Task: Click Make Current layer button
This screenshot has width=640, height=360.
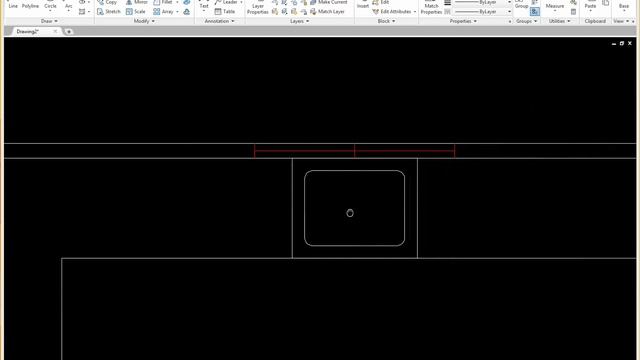Action: (329, 2)
